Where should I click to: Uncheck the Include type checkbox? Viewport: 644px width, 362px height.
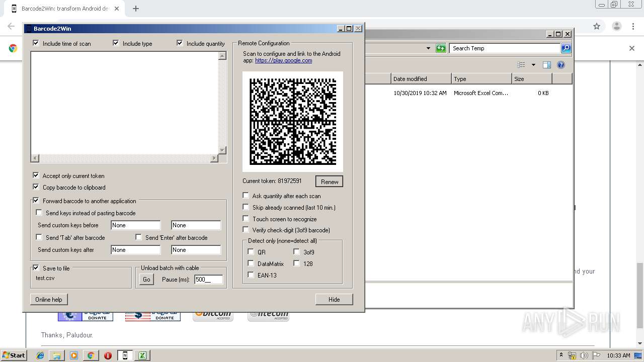tap(116, 43)
